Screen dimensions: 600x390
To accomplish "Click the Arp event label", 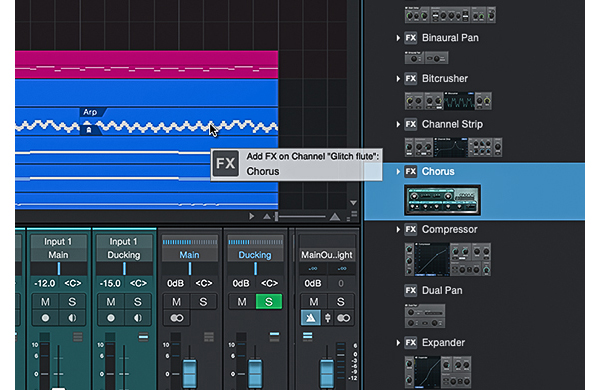I will (x=90, y=112).
